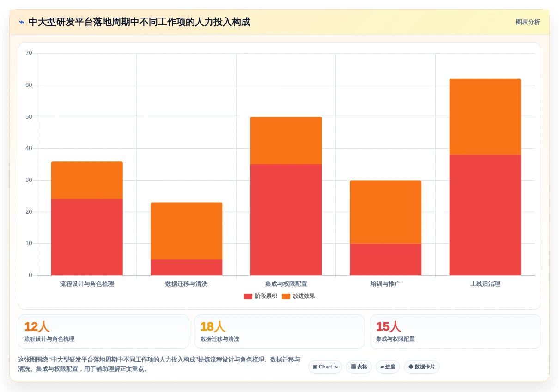Click the red segment of 数据迁移与清洗 bar
Image resolution: width=559 pixels, height=392 pixels.
click(187, 267)
